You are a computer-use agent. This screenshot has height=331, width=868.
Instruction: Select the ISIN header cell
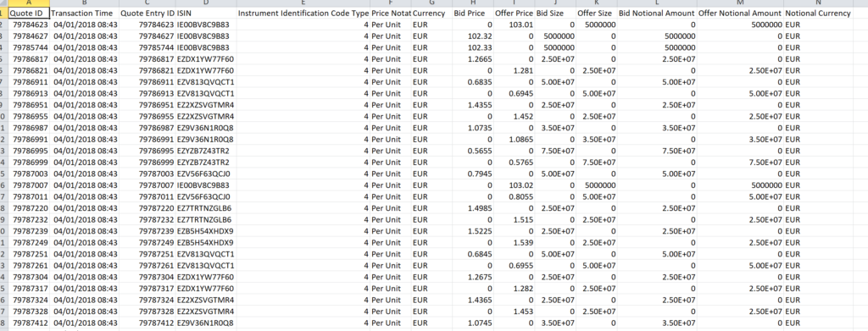206,14
